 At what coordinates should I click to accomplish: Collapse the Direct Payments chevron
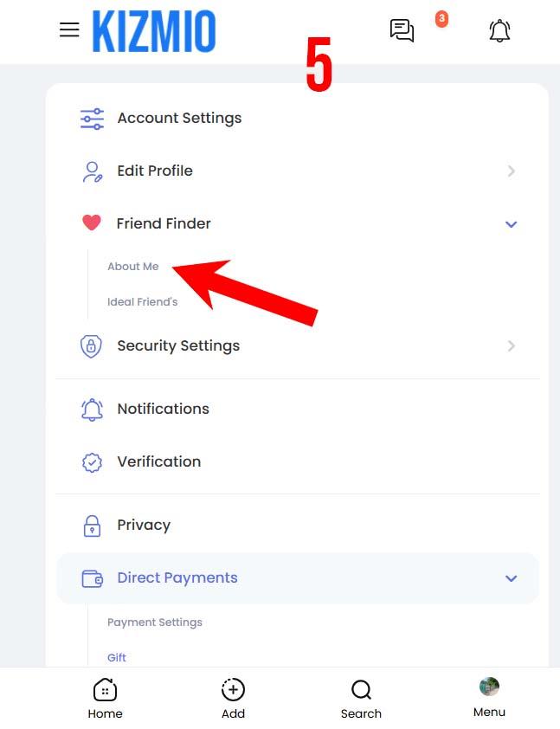coord(511,579)
